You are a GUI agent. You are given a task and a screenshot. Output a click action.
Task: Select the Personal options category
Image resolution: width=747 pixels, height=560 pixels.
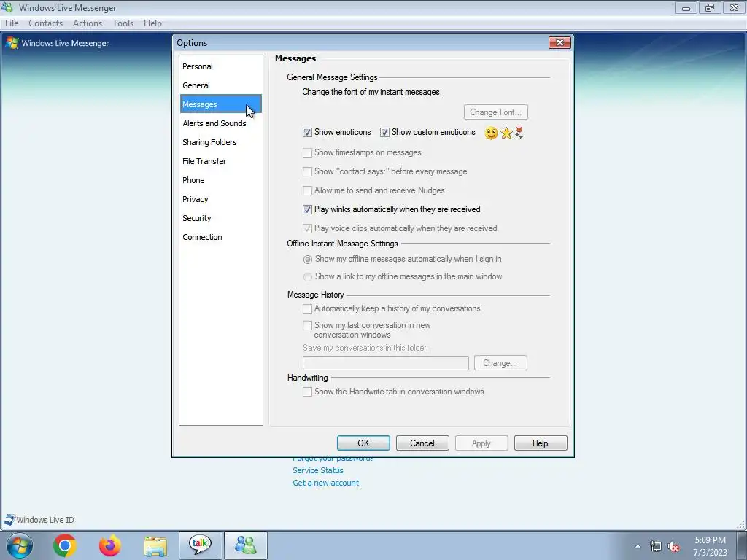pos(220,66)
